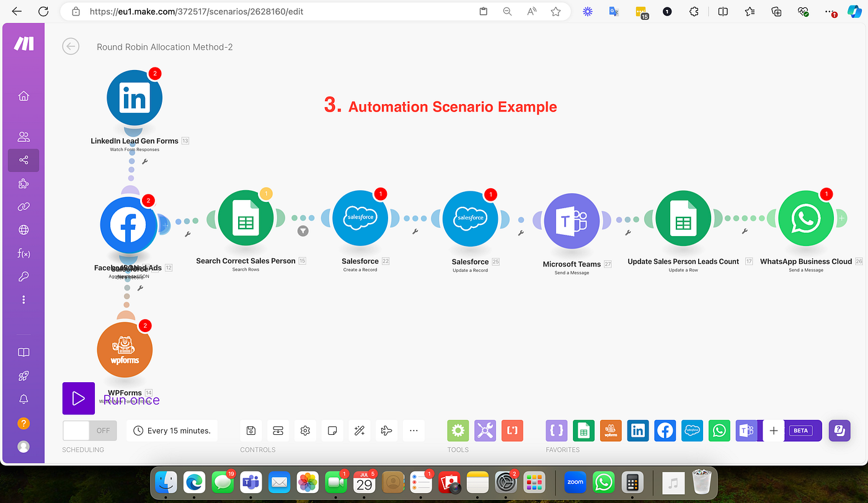Toggle scenario scheduling ON/OFF switch
Image resolution: width=868 pixels, height=503 pixels.
[x=89, y=431]
